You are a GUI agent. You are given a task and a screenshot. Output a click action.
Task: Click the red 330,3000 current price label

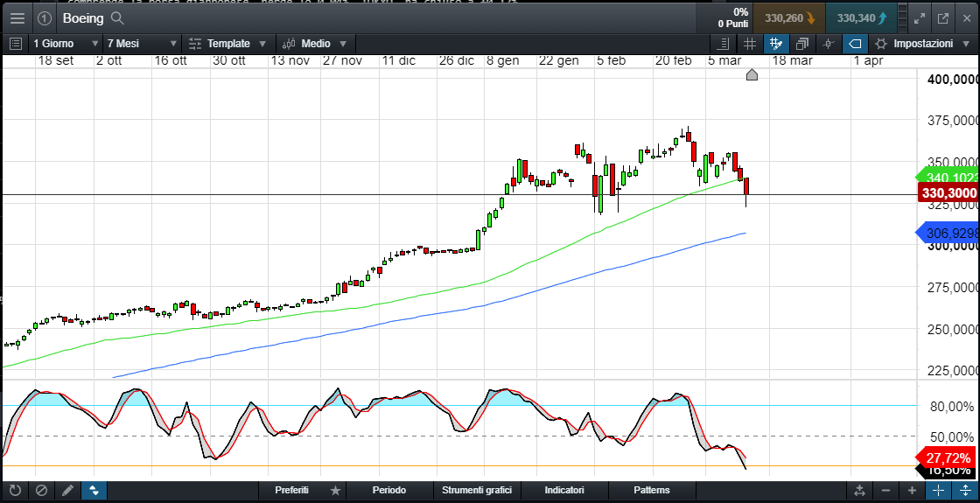(948, 193)
